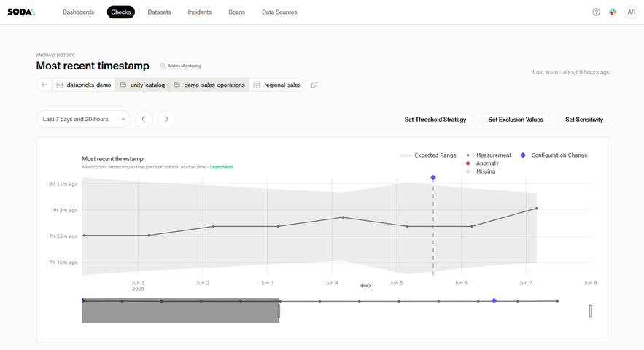Click the Slack integration icon
644x350 pixels.
(x=613, y=12)
